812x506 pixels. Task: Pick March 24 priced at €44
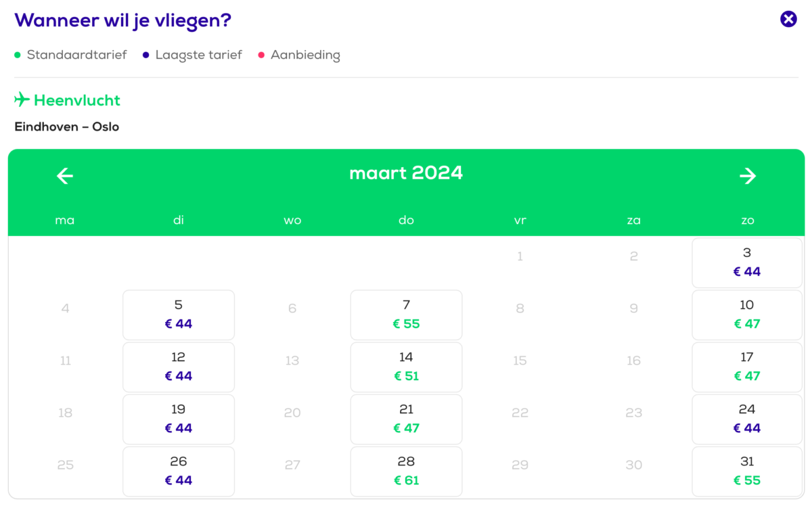[x=747, y=419]
